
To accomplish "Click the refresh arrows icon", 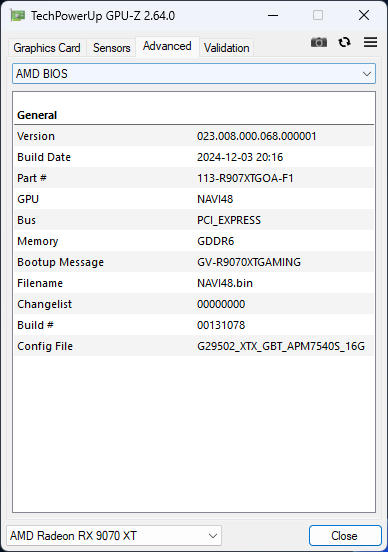I will coord(344,42).
